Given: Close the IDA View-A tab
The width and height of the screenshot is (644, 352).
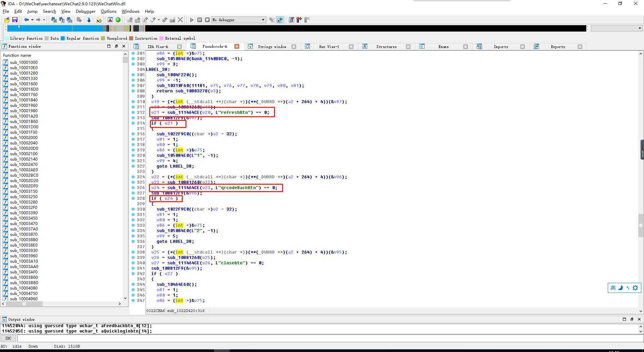Looking at the screenshot, I should (x=179, y=47).
